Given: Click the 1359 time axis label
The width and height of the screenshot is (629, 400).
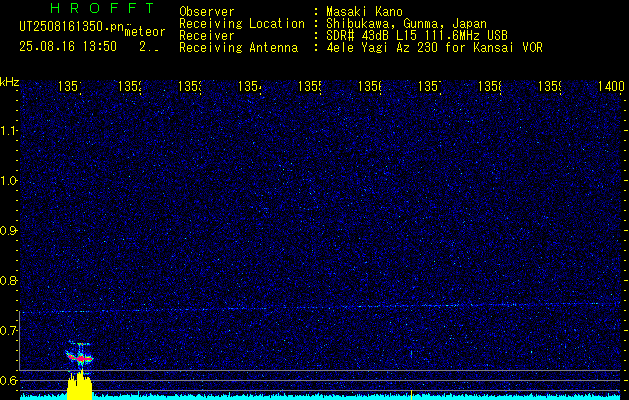Looking at the screenshot, I should pos(550,86).
